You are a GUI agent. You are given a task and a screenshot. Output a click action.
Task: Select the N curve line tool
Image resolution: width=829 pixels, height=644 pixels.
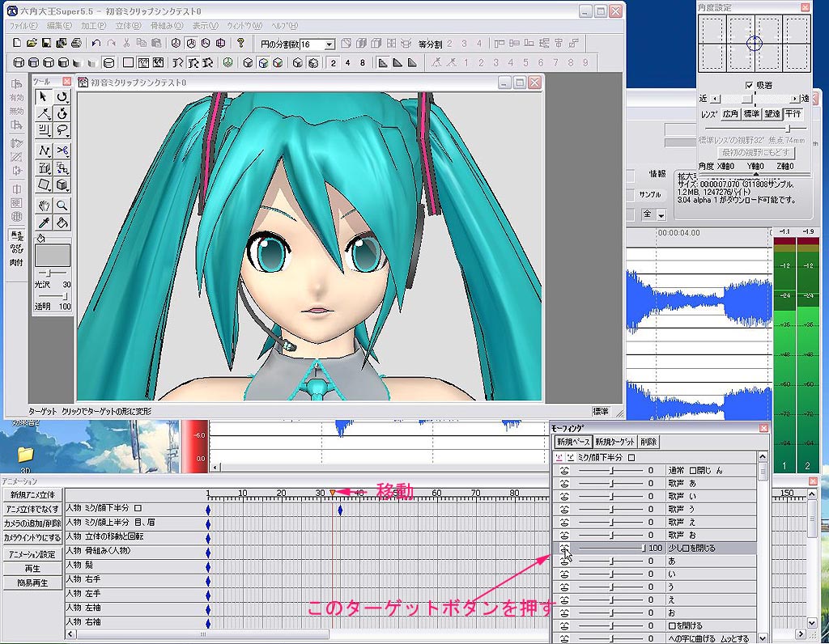point(44,151)
